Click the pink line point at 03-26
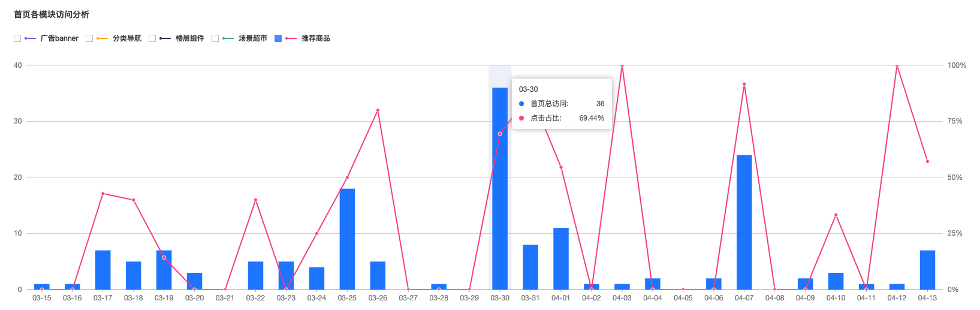This screenshot has width=980, height=310. click(378, 110)
